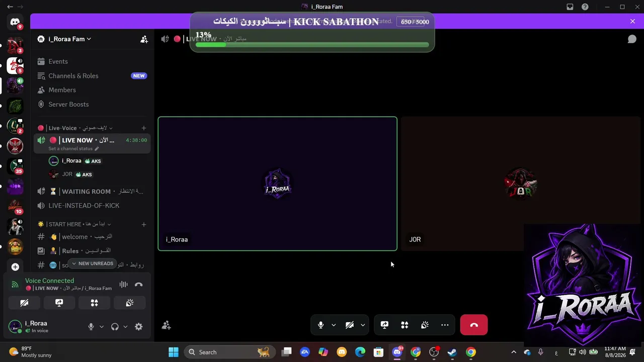644x362 pixels.
Task: Click the invite friends icon below video tiles
Action: [x=166, y=325]
